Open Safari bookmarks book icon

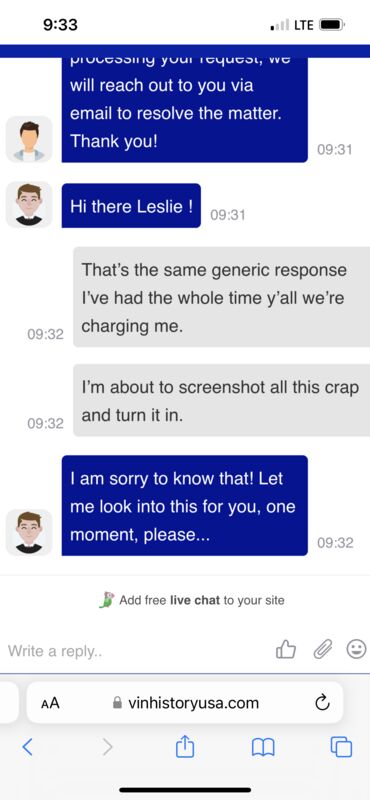263,748
